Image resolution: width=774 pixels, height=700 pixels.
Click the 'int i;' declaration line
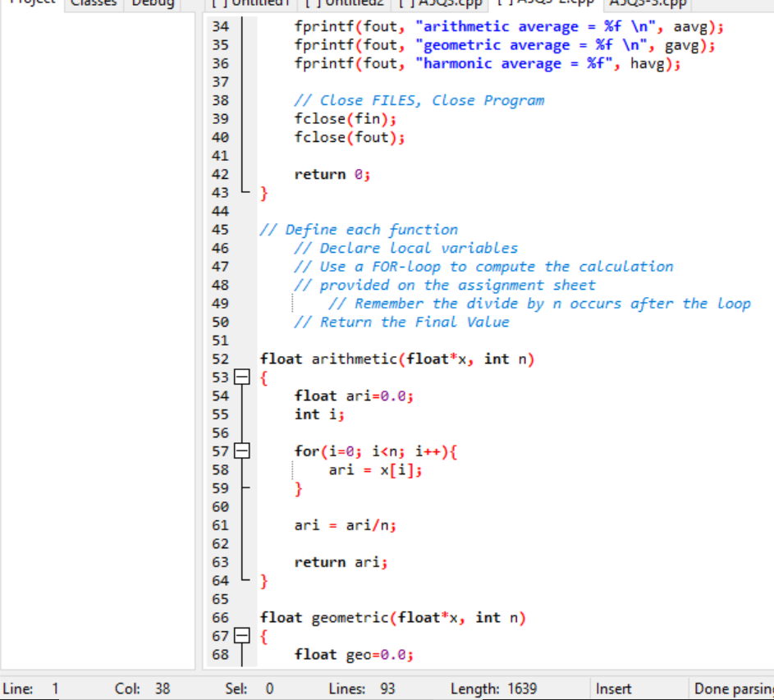(x=319, y=414)
